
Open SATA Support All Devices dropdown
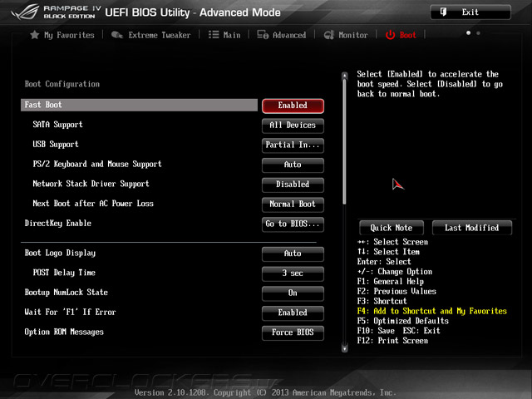pyautogui.click(x=293, y=126)
